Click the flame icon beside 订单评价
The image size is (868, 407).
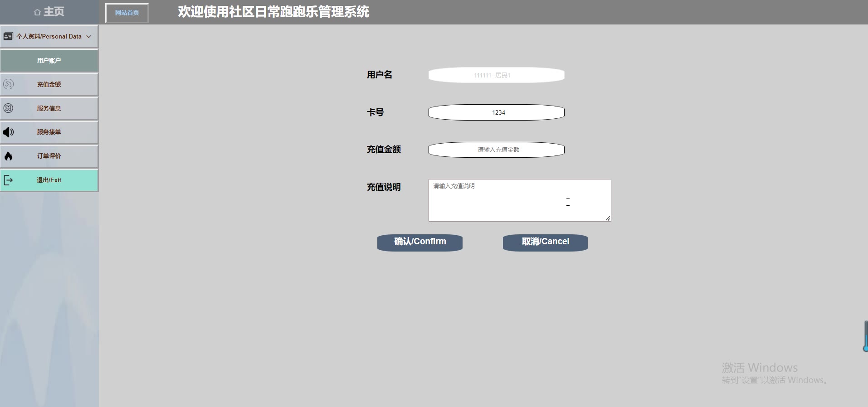[8, 156]
